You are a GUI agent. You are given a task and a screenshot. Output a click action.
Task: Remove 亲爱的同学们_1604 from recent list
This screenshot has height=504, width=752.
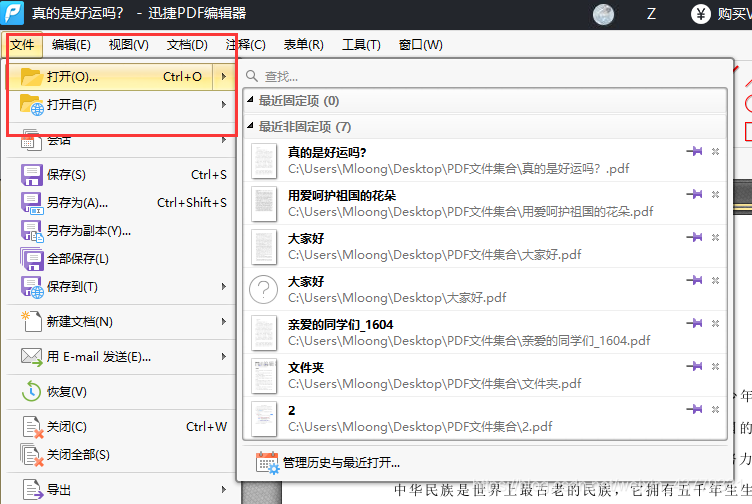click(x=715, y=323)
